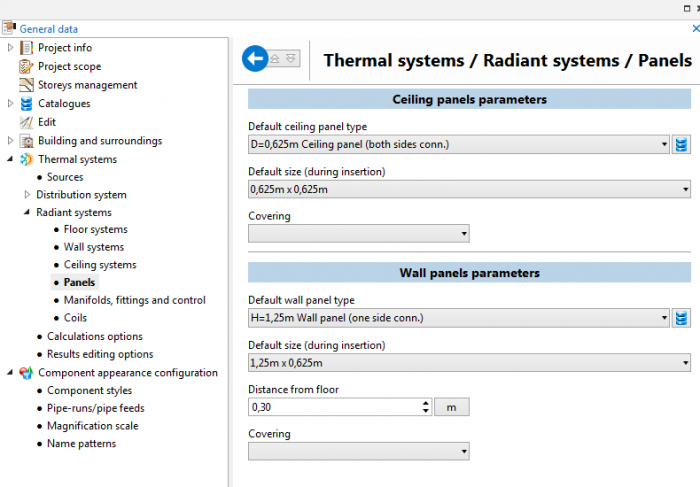Open catalogue for default ceiling panel type
Screen dimensions: 700x487
tap(681, 145)
